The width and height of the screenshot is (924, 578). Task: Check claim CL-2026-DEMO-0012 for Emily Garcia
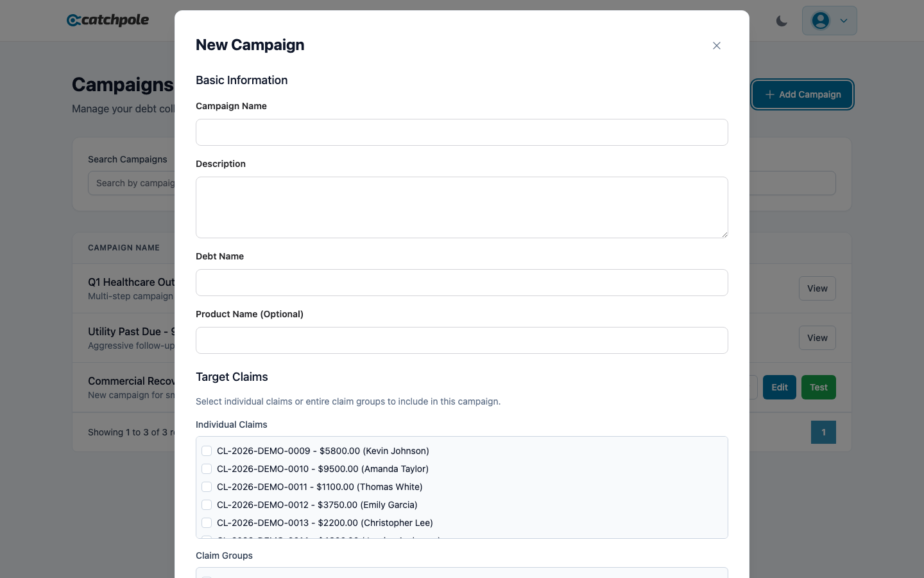tap(207, 505)
